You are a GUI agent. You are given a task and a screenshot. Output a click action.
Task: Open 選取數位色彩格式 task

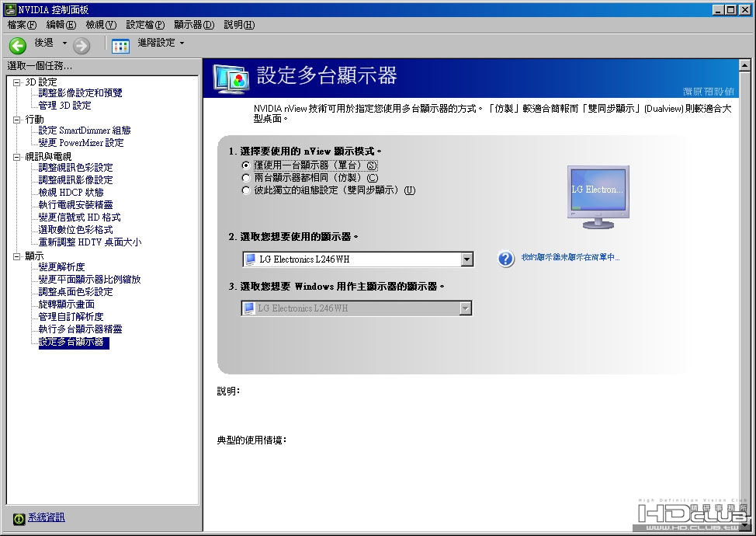tap(76, 230)
